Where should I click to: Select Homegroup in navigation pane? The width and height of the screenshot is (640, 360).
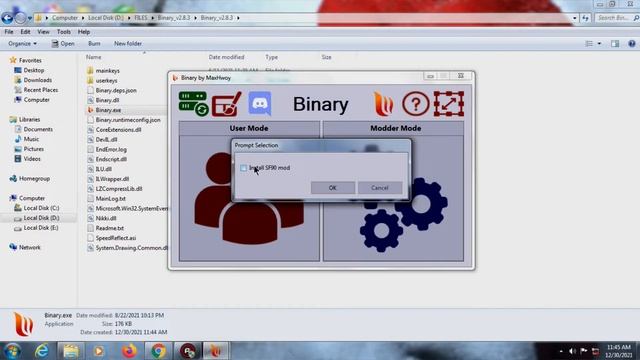pos(34,179)
